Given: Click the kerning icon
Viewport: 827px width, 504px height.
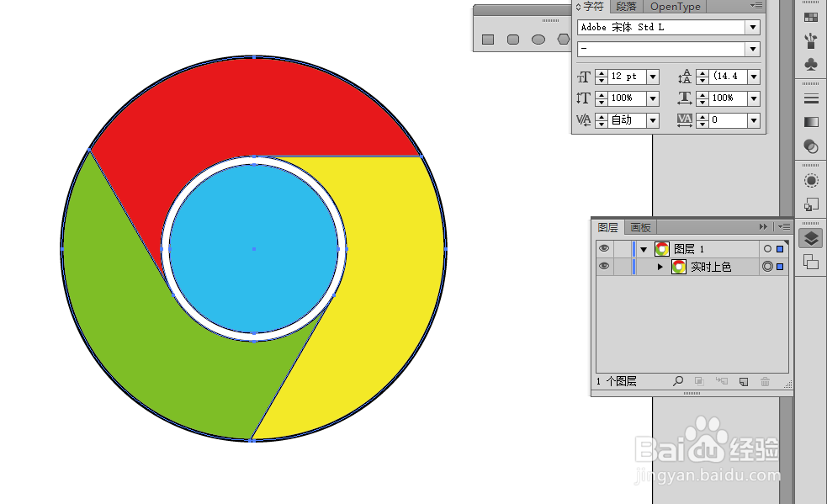Looking at the screenshot, I should pos(583,120).
